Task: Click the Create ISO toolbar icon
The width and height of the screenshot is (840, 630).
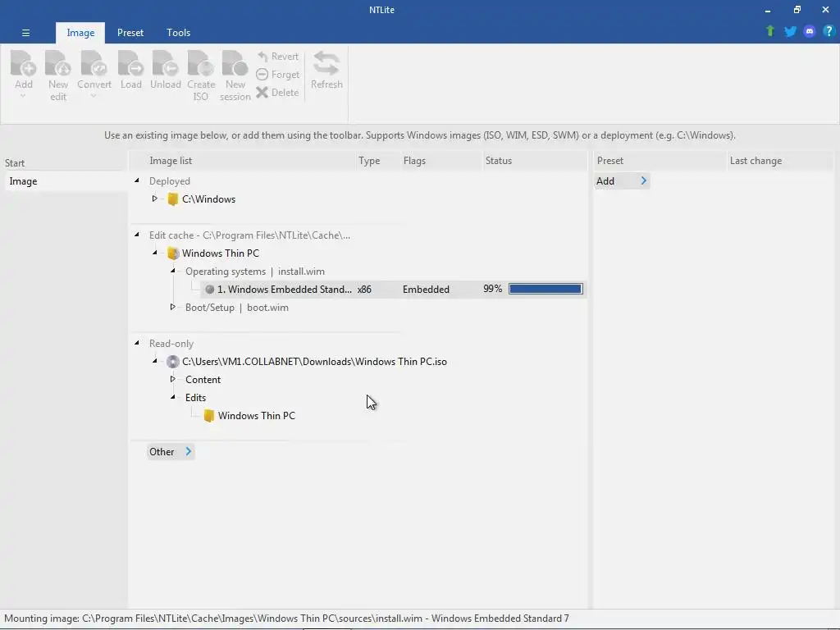Action: click(201, 63)
